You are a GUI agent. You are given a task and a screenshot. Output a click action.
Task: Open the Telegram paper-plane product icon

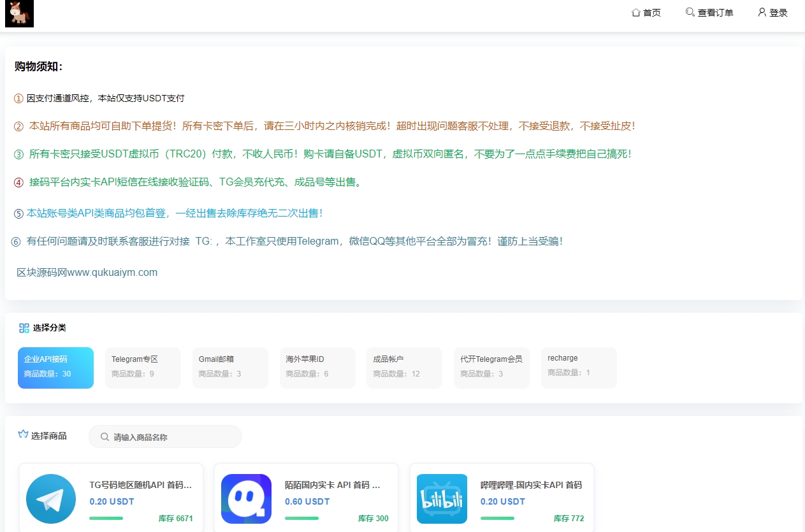[x=51, y=499]
